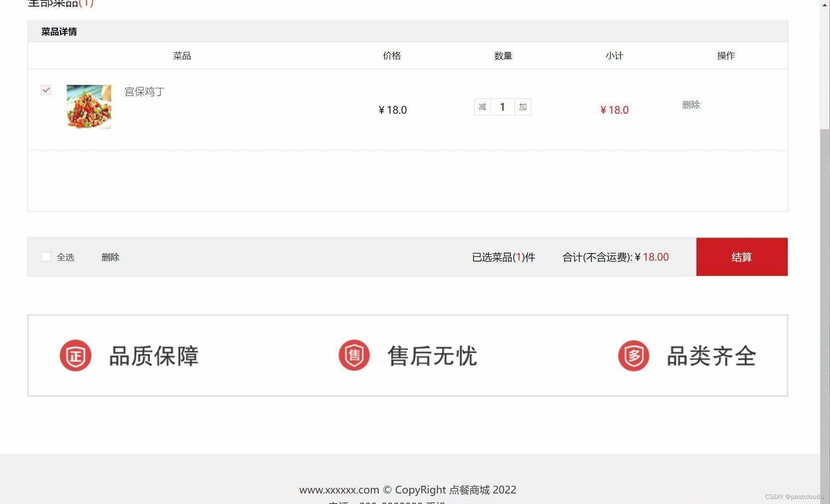Click the 售后无忧 after-sales service badge icon
Viewport: 830px width, 504px height.
click(x=432, y=356)
